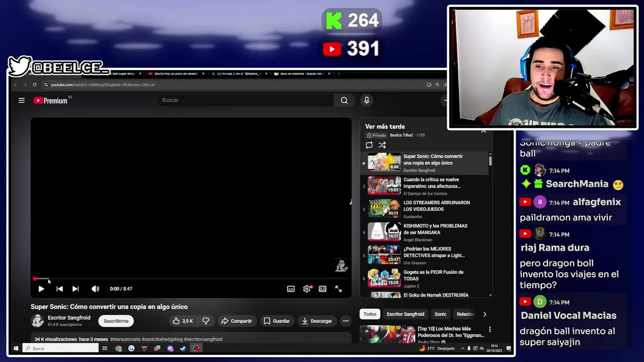Seek on the video progress bar
This screenshot has height=362, width=644.
pos(191,279)
